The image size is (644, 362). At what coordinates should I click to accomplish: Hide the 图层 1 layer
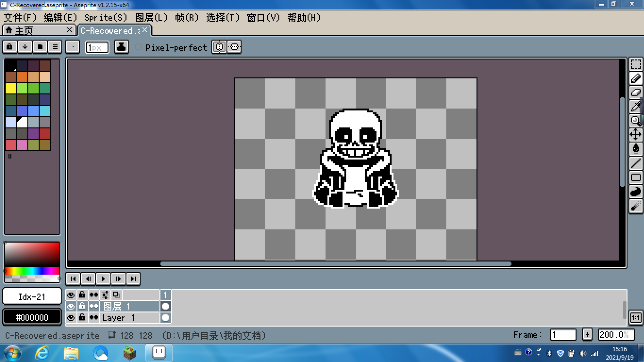(x=71, y=306)
